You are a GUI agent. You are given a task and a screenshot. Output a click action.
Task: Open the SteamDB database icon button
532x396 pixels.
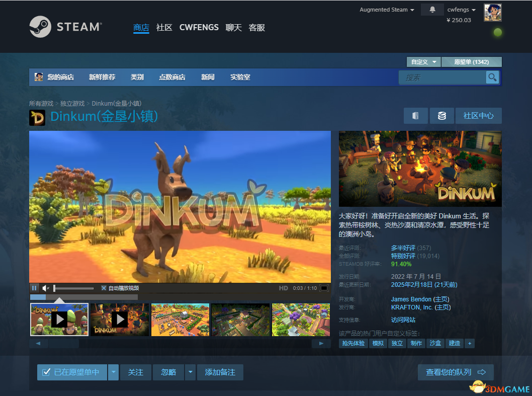tap(442, 116)
